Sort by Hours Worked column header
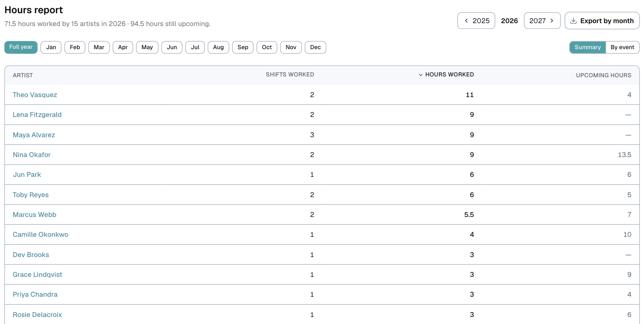This screenshot has width=644, height=324. pos(446,75)
